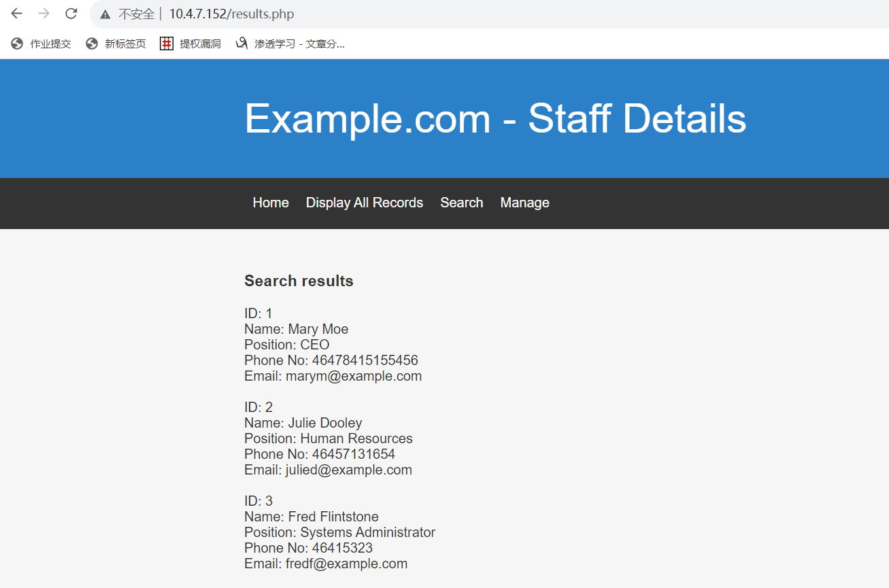Click the ID: 3 line
This screenshot has width=889, height=588.
[258, 501]
